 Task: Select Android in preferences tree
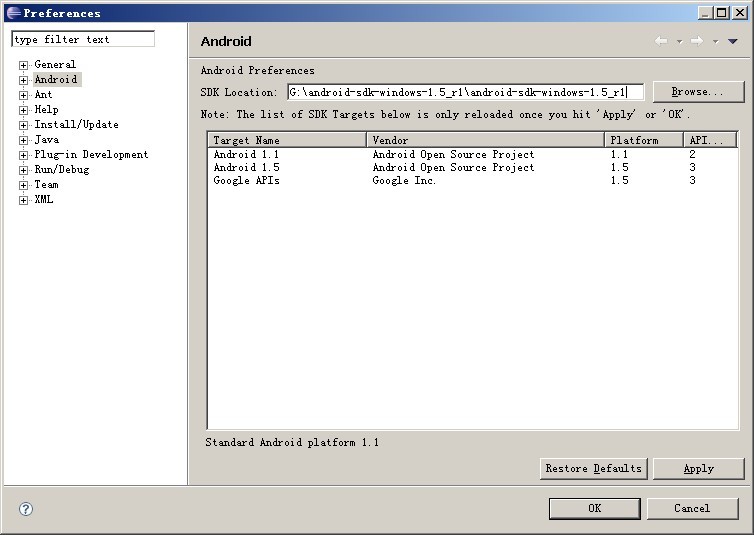[56, 79]
